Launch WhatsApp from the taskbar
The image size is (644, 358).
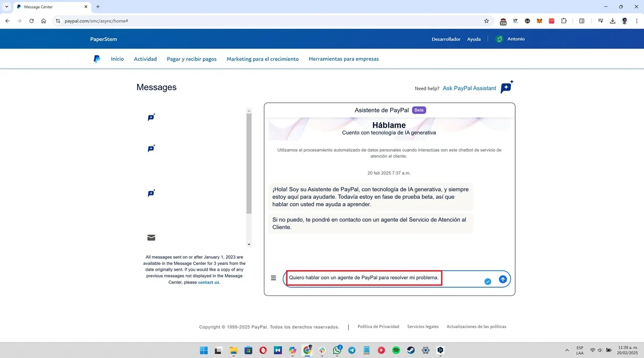click(337, 350)
